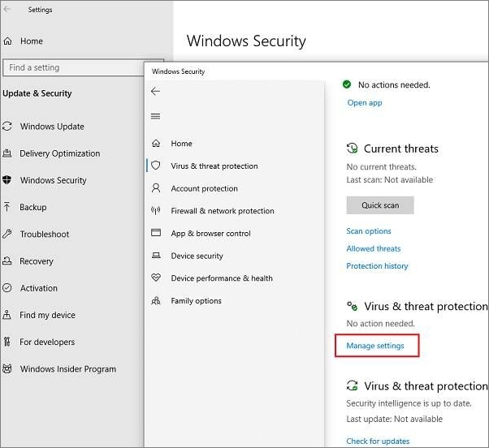The height and width of the screenshot is (448, 489).
Task: Click the Virus & threat protection shield icon
Action: [156, 166]
